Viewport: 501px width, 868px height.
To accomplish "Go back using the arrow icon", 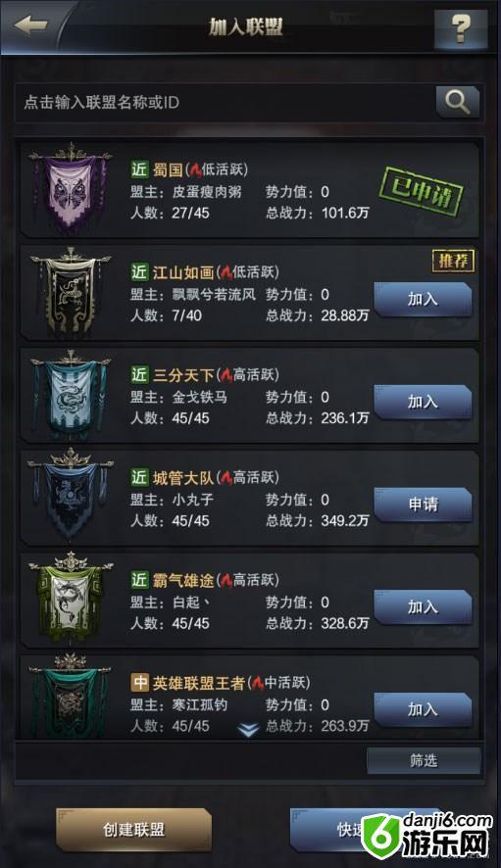I will pyautogui.click(x=30, y=24).
